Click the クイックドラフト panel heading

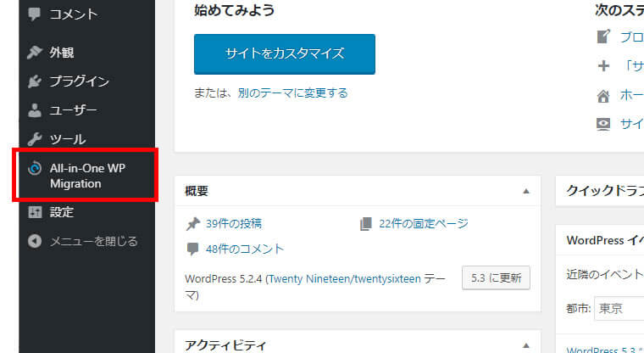point(605,190)
